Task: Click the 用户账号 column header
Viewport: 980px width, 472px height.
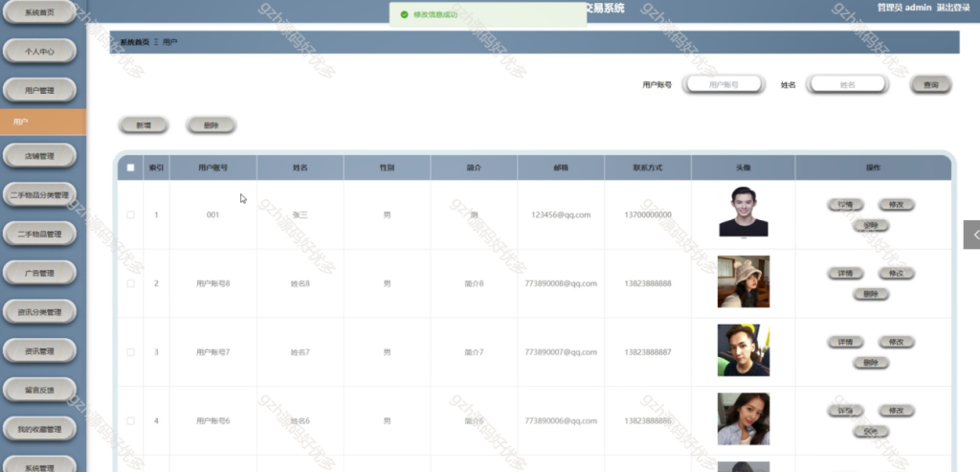Action: 212,168
